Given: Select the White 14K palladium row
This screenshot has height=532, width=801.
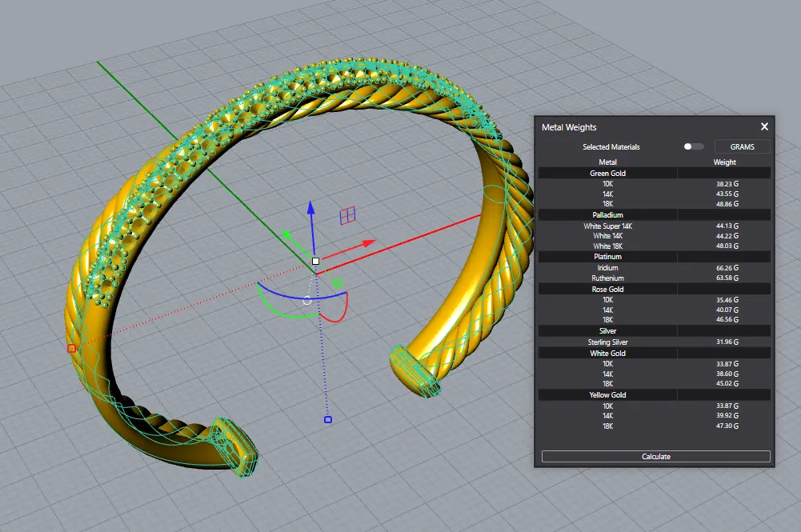Looking at the screenshot, I should (x=655, y=236).
